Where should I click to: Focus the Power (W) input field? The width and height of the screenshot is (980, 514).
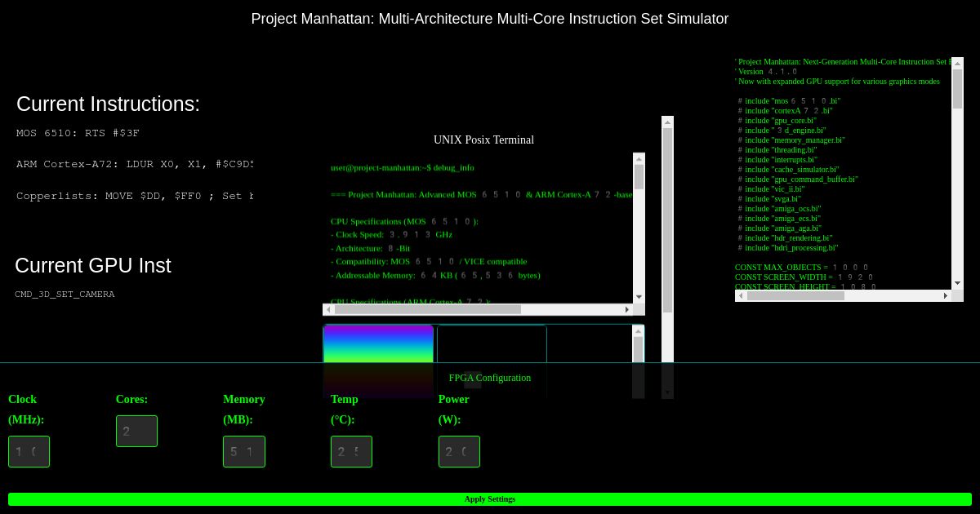coord(459,451)
